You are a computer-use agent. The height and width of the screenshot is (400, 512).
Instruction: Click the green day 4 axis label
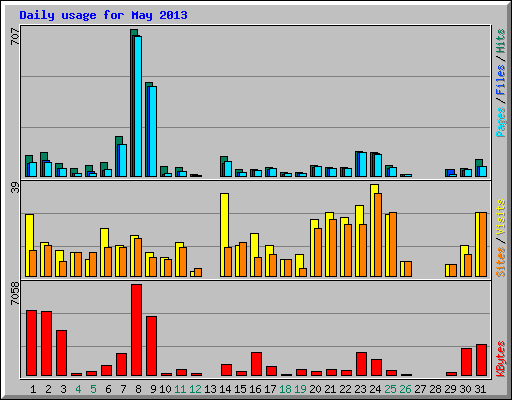tap(78, 389)
